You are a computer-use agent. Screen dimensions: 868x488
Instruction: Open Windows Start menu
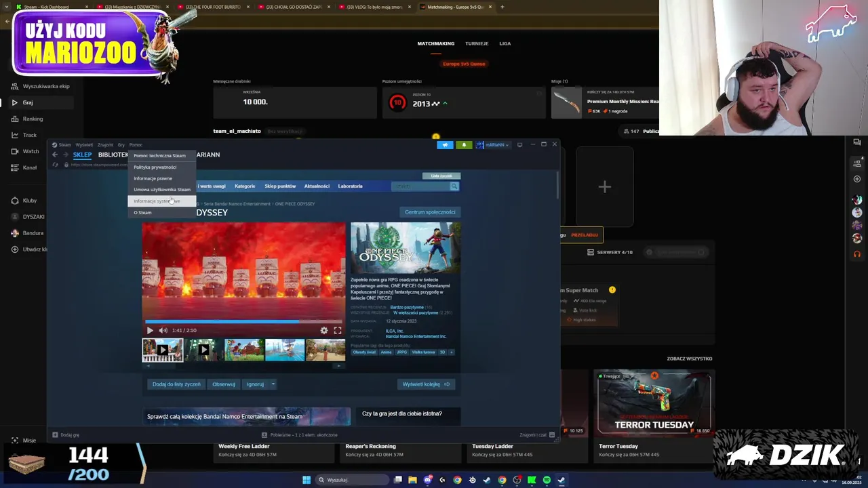307,480
